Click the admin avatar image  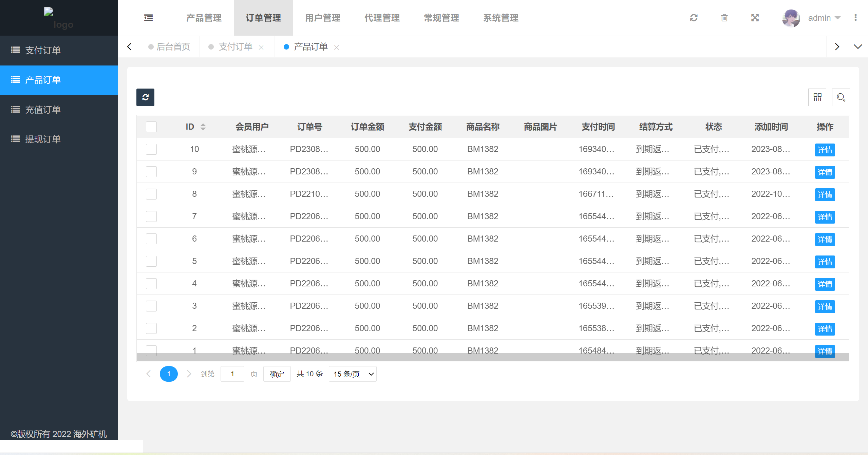[791, 18]
